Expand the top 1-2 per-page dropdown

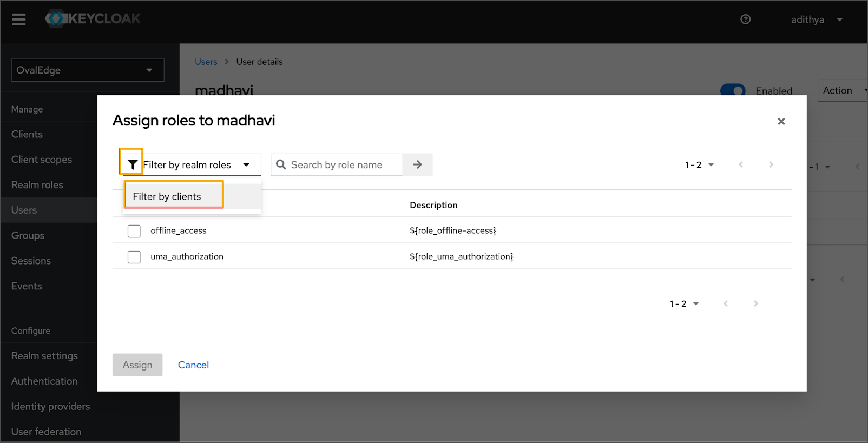(x=699, y=164)
